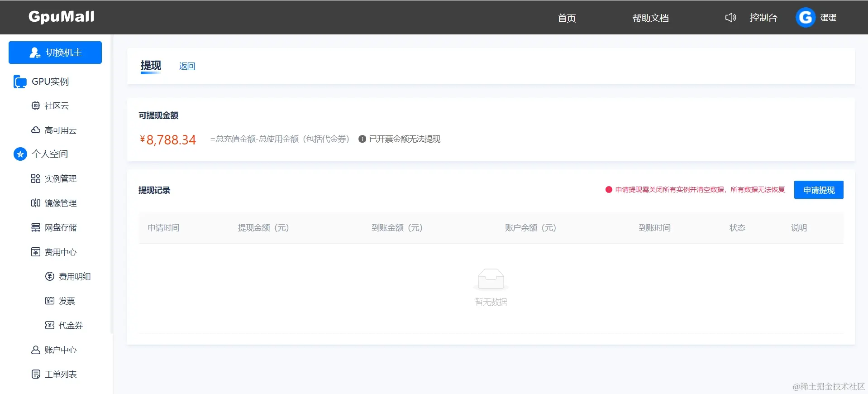Click the 申请时间 column header
The height and width of the screenshot is (394, 868).
click(163, 228)
